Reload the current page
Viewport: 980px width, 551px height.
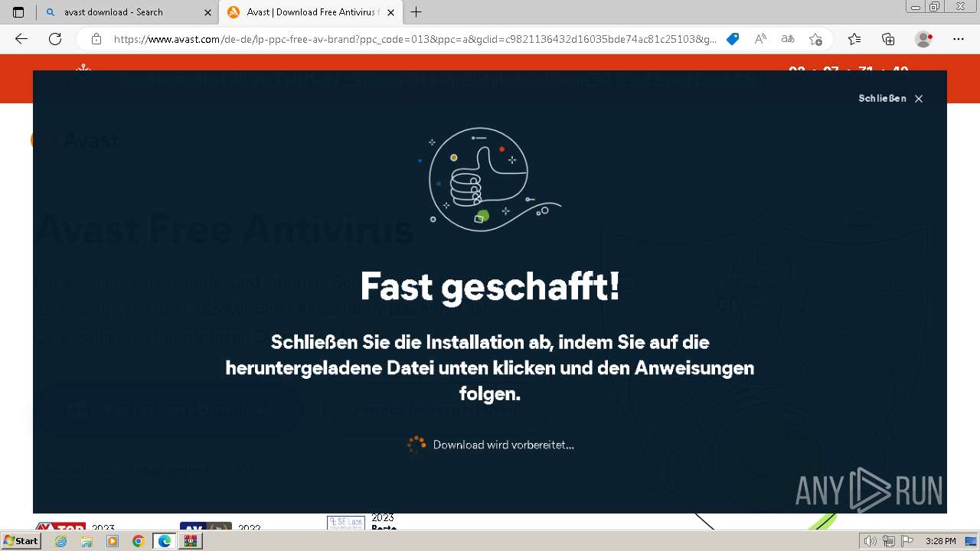coord(55,39)
